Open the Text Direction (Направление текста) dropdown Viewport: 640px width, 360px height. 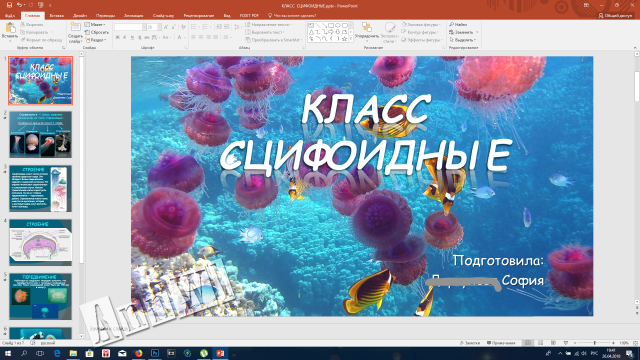268,24
